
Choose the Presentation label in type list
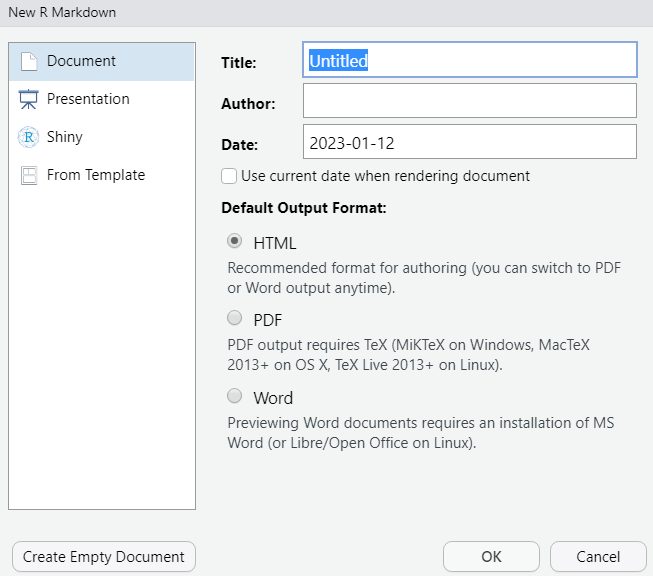(x=88, y=99)
